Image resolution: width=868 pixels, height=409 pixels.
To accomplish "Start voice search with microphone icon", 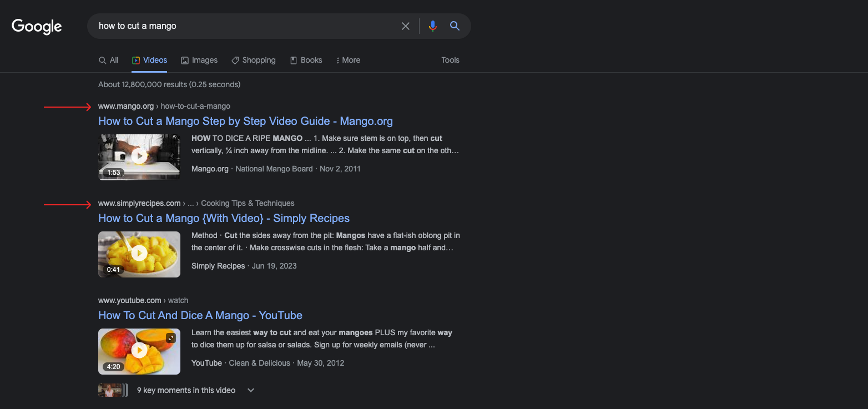I will pyautogui.click(x=433, y=26).
